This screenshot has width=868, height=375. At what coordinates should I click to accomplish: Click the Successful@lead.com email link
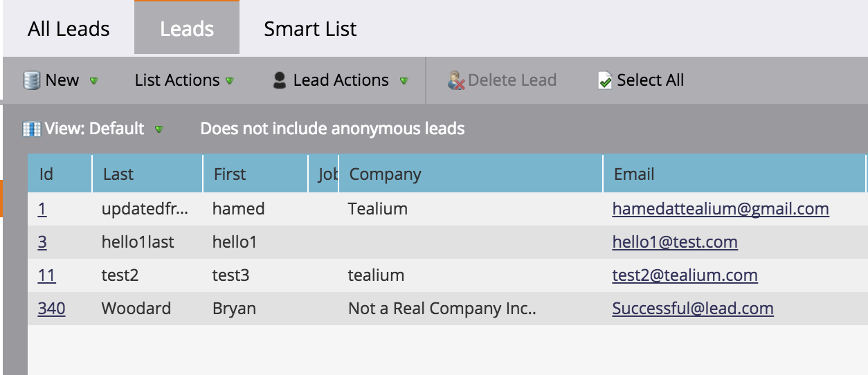click(692, 309)
